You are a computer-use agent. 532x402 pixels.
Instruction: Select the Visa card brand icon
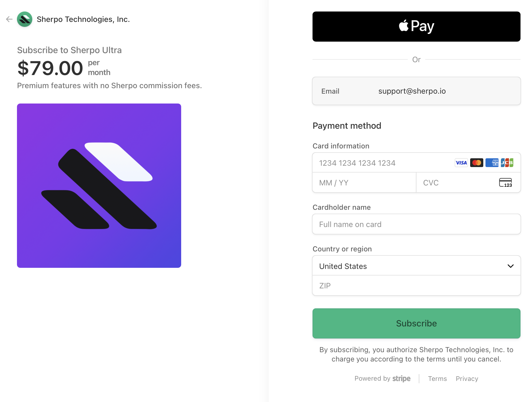pos(461,163)
